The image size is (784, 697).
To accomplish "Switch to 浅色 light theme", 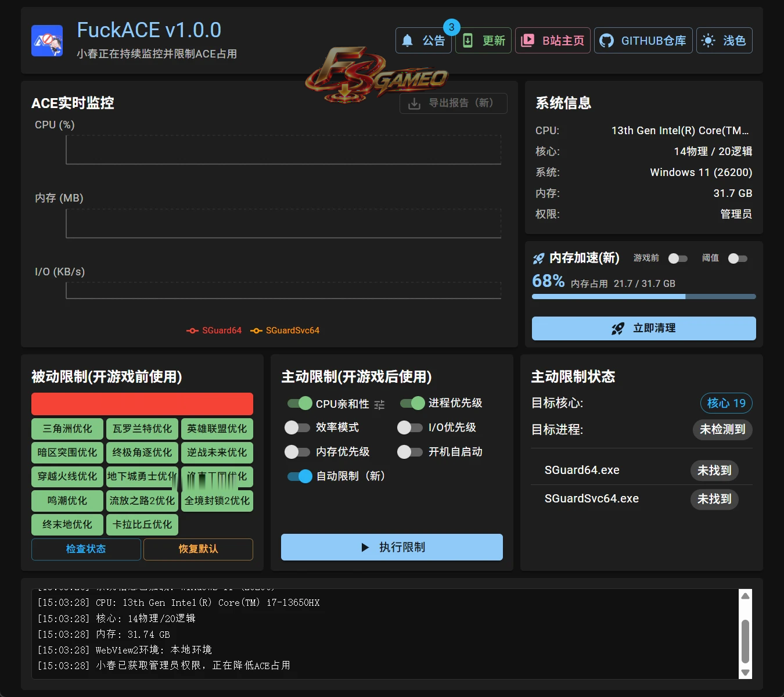I will pos(724,41).
